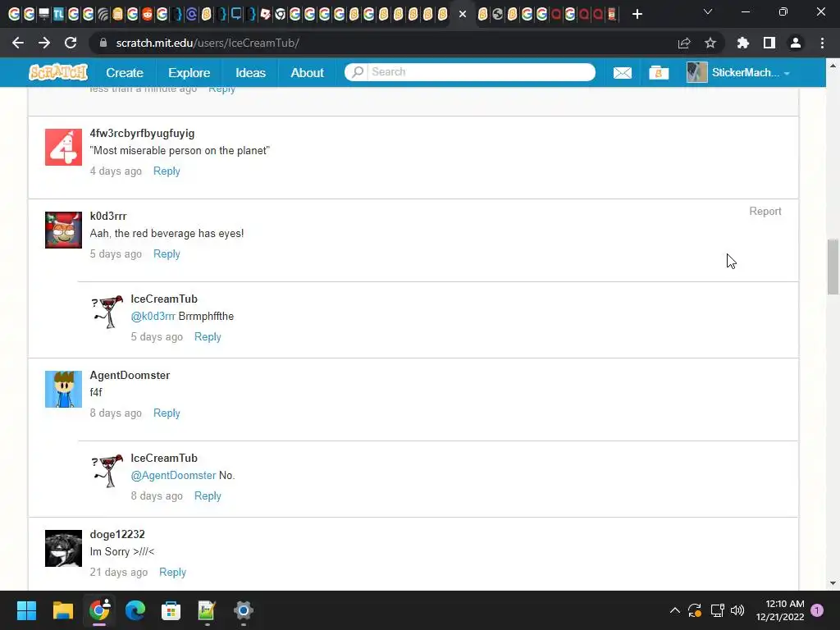Reply to IceCreamTub's Brrmphffthe comment
The height and width of the screenshot is (630, 840).
208,337
